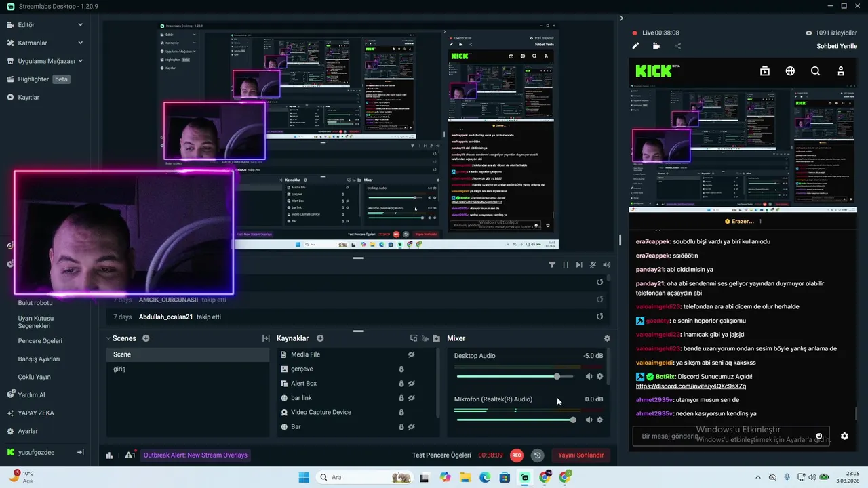The image size is (868, 488).
Task: Toggle lock on Video Capture Device
Action: click(401, 412)
